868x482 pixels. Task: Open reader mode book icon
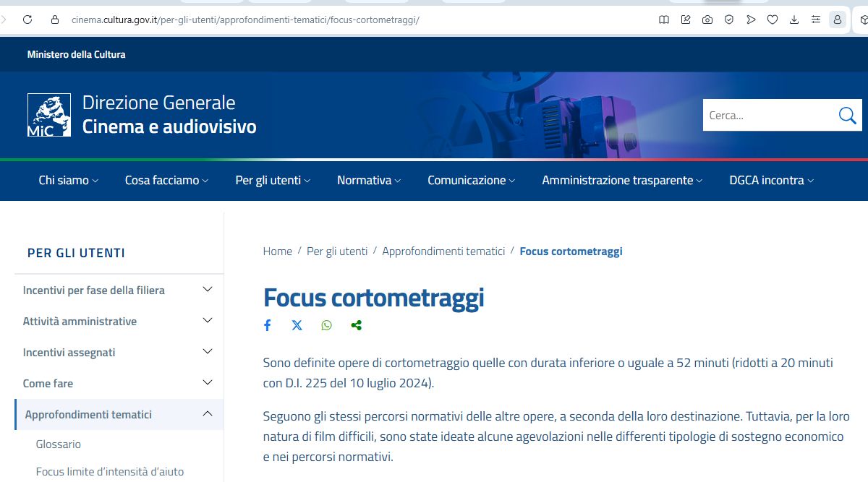tap(664, 20)
